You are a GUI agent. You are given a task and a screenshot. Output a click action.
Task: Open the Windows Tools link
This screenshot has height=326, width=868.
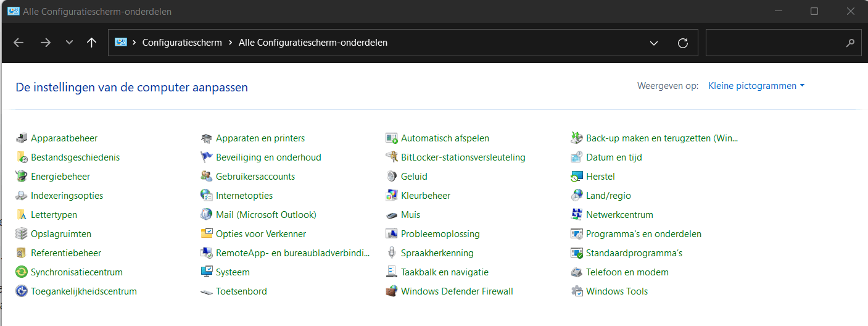pyautogui.click(x=617, y=291)
